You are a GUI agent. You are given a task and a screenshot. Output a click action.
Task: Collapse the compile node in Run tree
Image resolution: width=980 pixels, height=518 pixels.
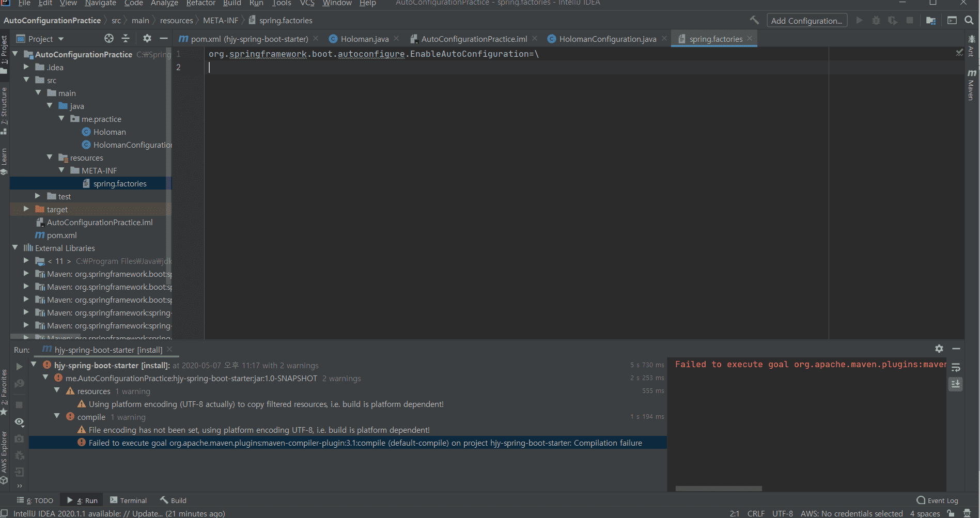tap(57, 416)
